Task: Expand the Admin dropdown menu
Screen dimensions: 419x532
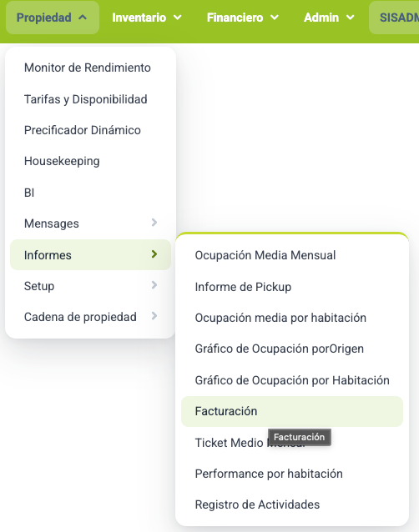Action: [x=329, y=18]
